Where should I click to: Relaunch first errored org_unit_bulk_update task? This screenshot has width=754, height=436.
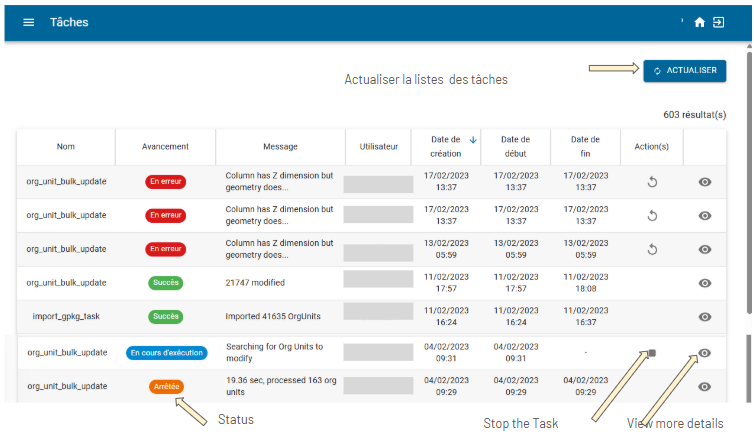click(x=652, y=182)
